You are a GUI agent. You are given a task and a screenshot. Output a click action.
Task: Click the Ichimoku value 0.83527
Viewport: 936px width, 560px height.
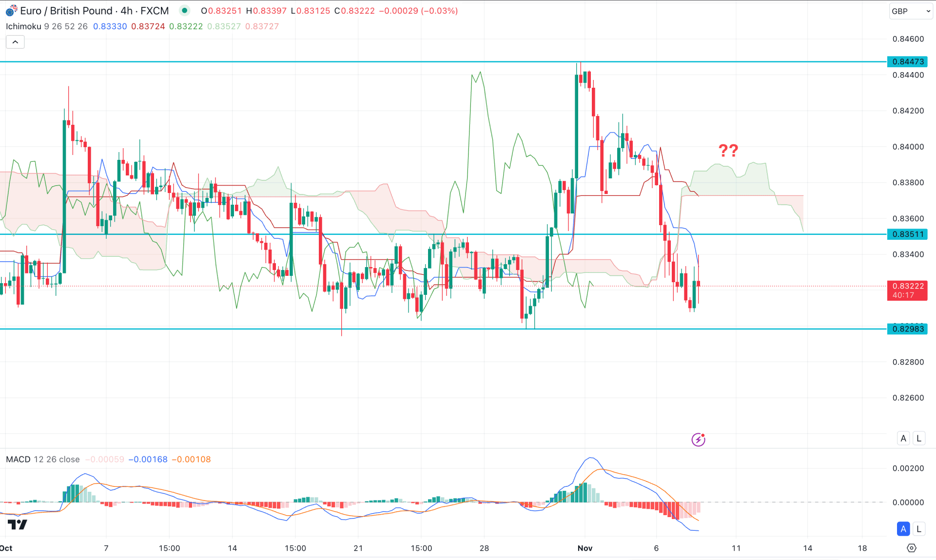(x=224, y=26)
